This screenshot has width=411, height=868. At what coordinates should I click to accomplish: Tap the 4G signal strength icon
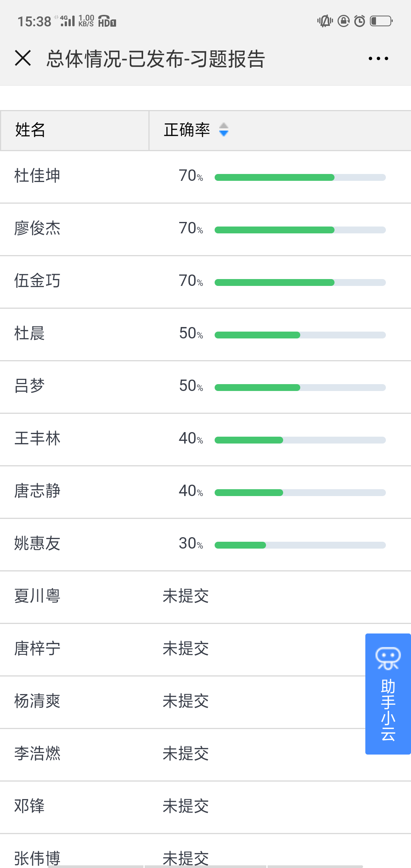(x=67, y=21)
